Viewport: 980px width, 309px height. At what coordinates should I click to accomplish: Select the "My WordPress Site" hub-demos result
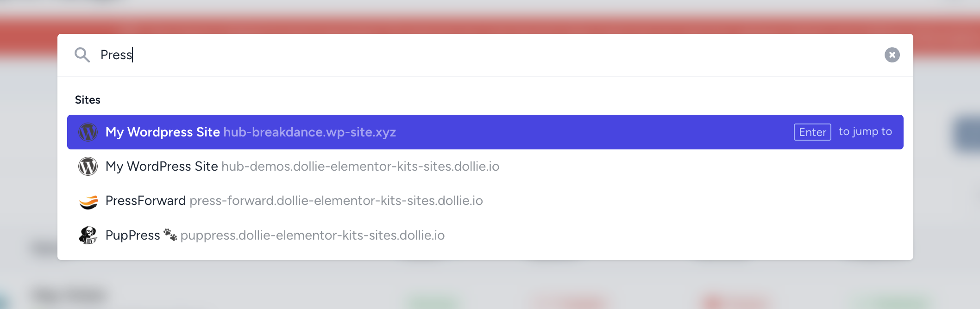pyautogui.click(x=162, y=167)
